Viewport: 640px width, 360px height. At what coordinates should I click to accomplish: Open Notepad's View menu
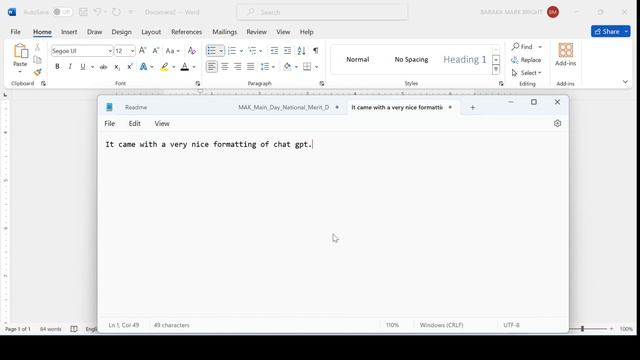pos(162,124)
